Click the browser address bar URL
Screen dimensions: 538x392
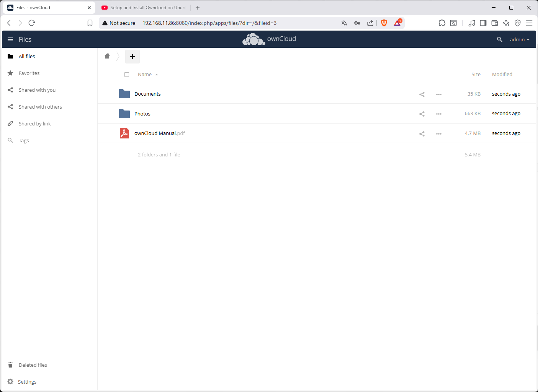coord(209,23)
